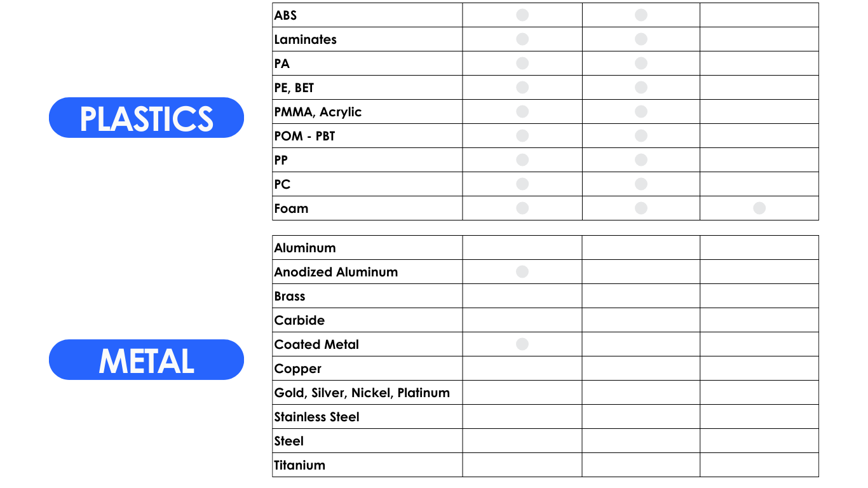The image size is (868, 488).
Task: Click the second-column gray dot in PC row
Action: coord(641,184)
